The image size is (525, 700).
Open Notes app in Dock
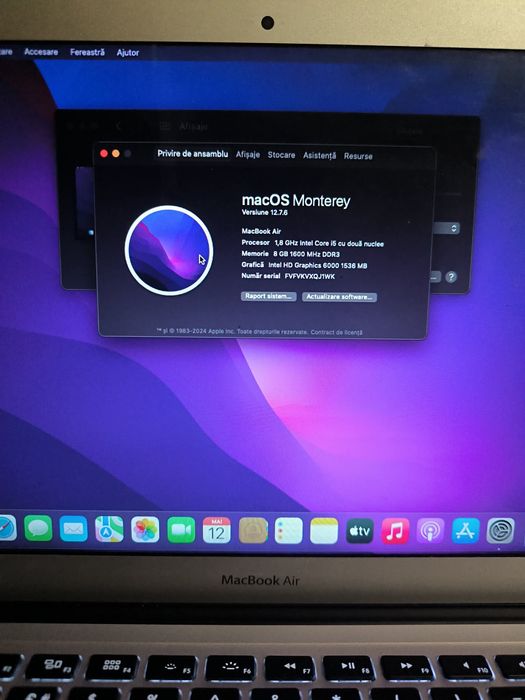(324, 531)
